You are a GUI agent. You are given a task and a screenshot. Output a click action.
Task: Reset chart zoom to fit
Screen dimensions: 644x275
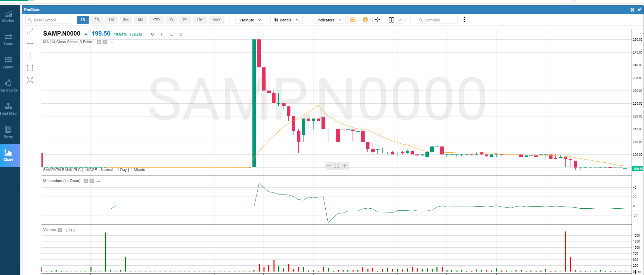point(337,166)
